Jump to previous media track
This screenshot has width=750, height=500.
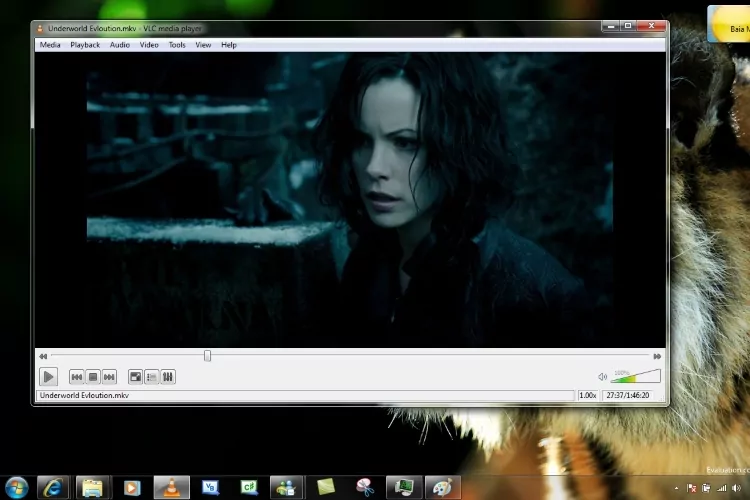(x=77, y=377)
